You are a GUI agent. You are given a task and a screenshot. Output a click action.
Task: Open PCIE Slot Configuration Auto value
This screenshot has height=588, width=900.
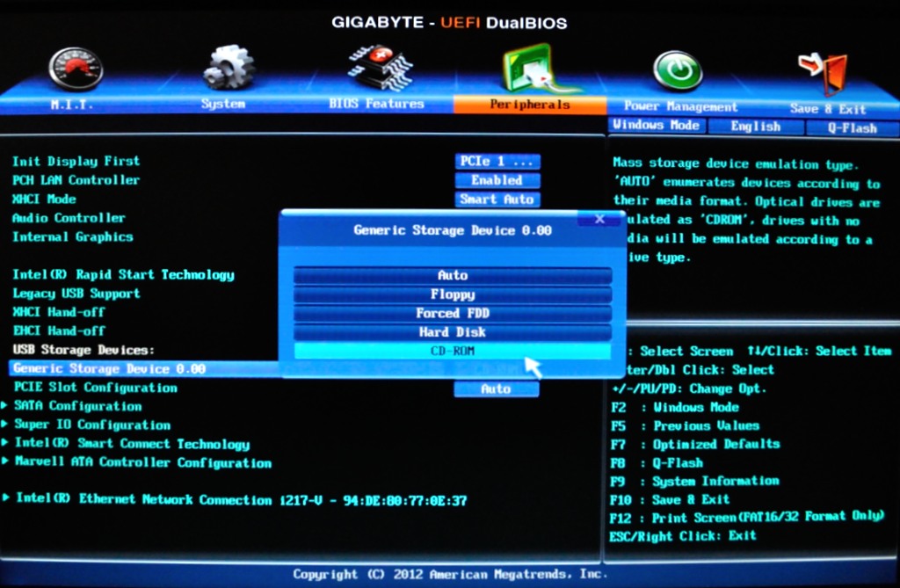(x=497, y=388)
